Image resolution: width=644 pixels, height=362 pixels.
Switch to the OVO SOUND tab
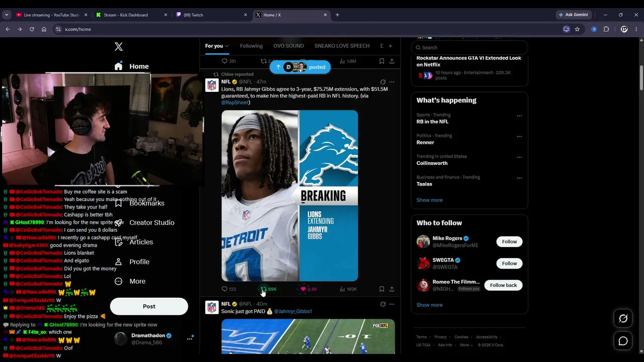tap(288, 46)
